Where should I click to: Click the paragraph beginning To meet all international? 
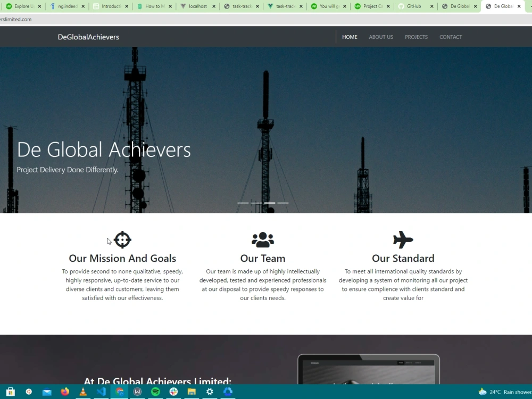(403, 285)
